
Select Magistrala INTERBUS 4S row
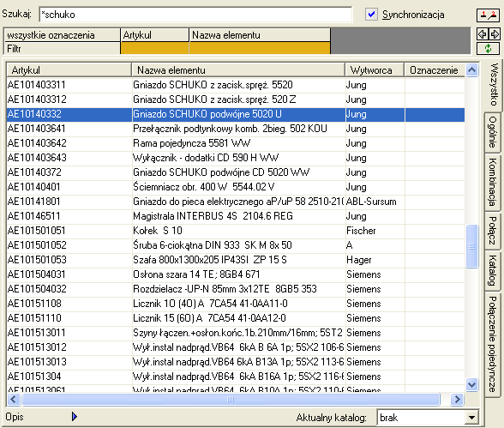[236, 216]
